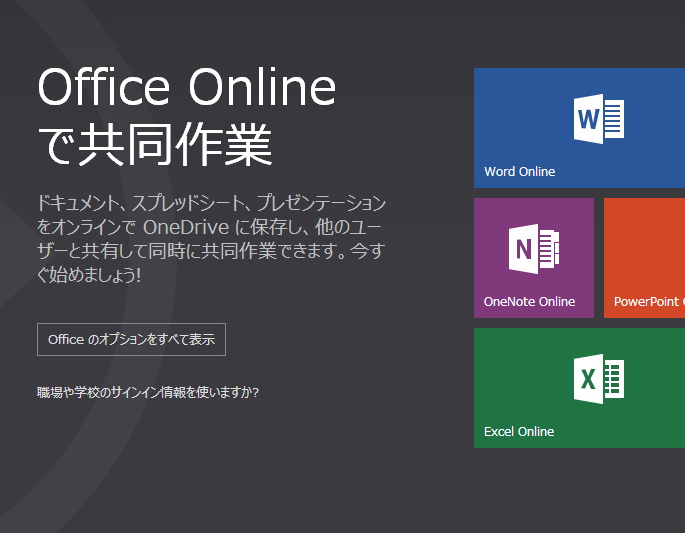Click the "Office Online" headline text
The width and height of the screenshot is (685, 533).
187,88
